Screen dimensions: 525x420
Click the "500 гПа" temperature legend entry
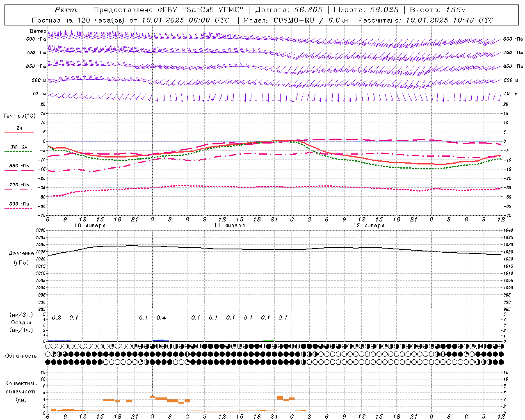pyautogui.click(x=19, y=204)
